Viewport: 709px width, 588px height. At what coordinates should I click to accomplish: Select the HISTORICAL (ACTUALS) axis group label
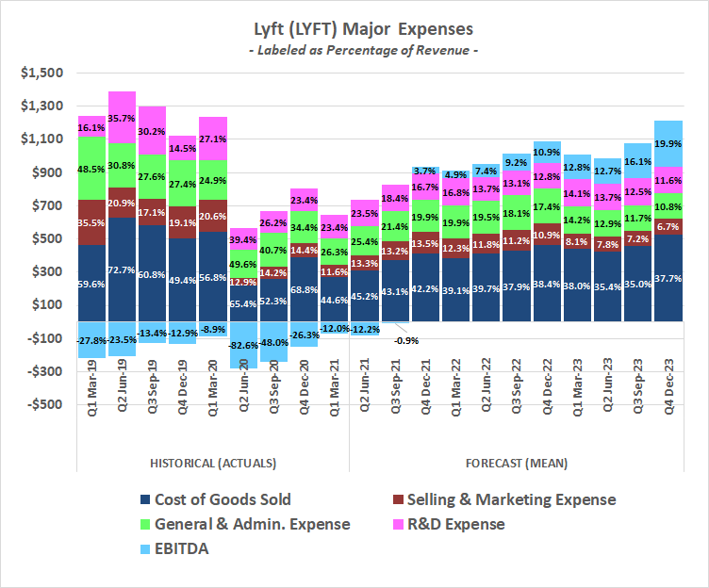point(212,464)
